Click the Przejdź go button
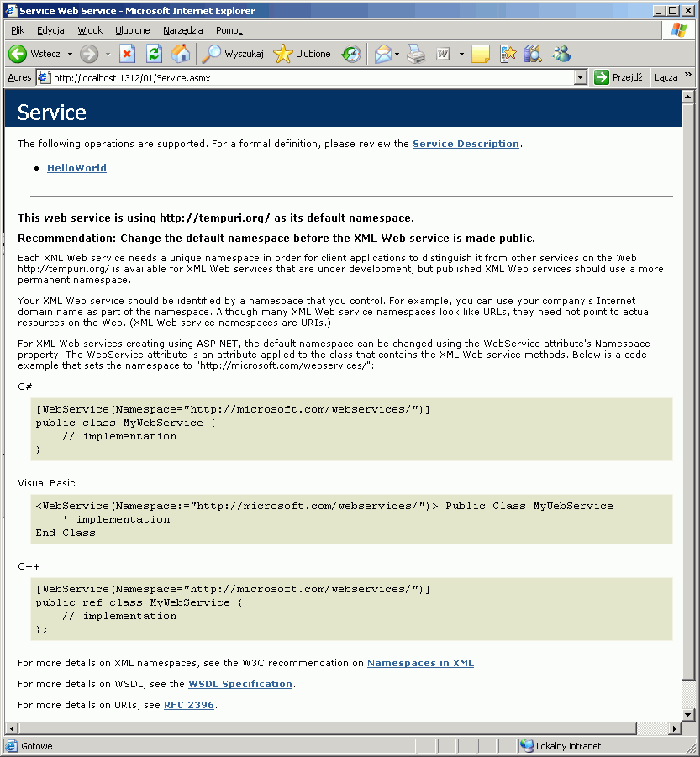The height and width of the screenshot is (757, 700). [618, 77]
